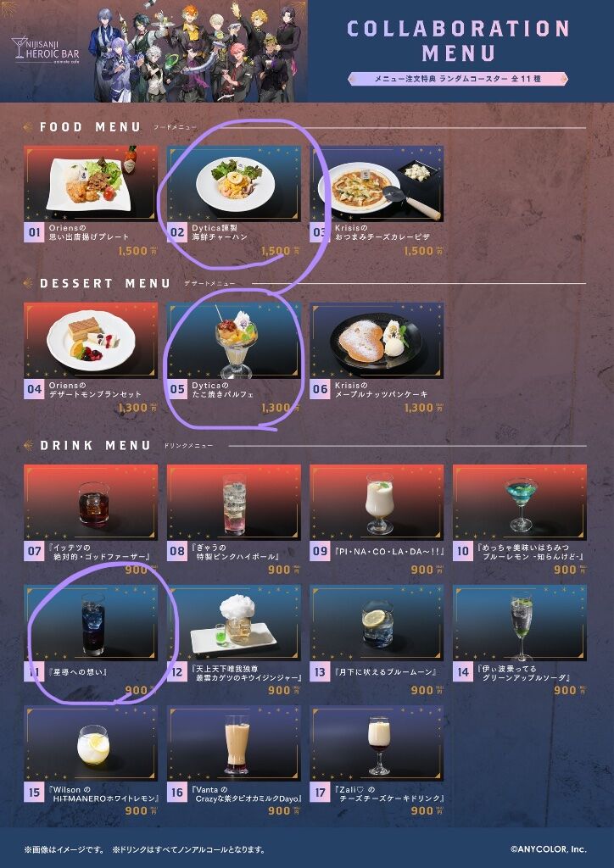Click the ANYCOLOR, Inc. copyright text

tap(548, 849)
